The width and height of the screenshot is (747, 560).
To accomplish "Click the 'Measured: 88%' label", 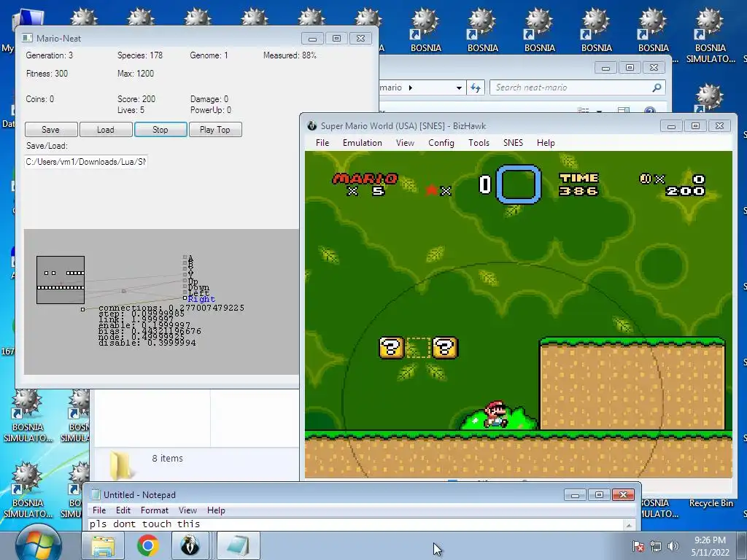I will (290, 55).
